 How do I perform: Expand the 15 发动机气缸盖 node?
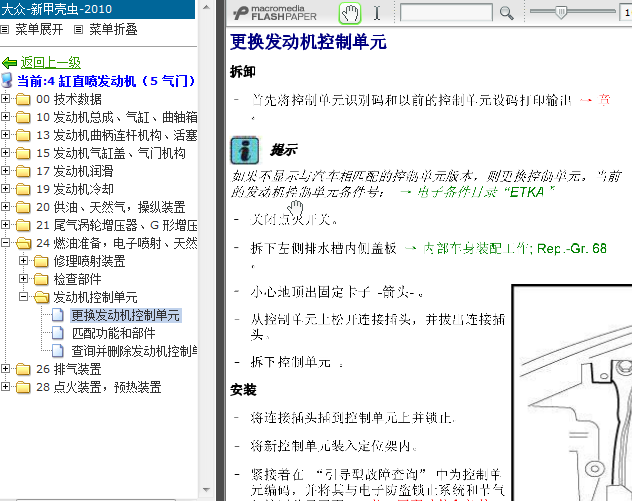pyautogui.click(x=5, y=153)
